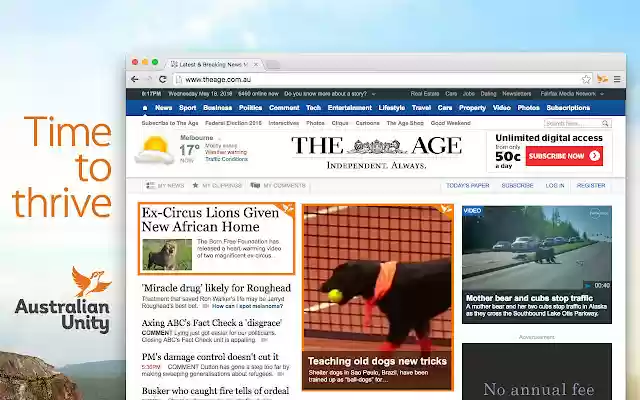Open the Cartoons link

[x=367, y=123]
